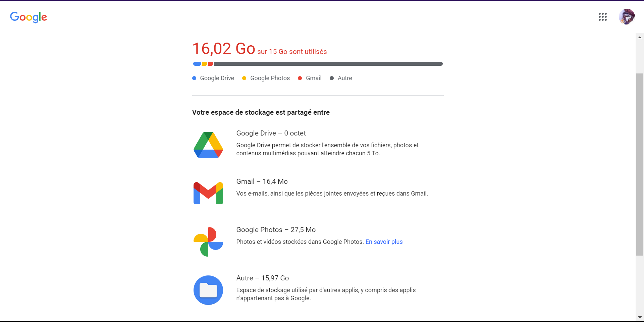The width and height of the screenshot is (644, 322).
Task: Click the Google Drive triangle icon
Action: click(208, 145)
